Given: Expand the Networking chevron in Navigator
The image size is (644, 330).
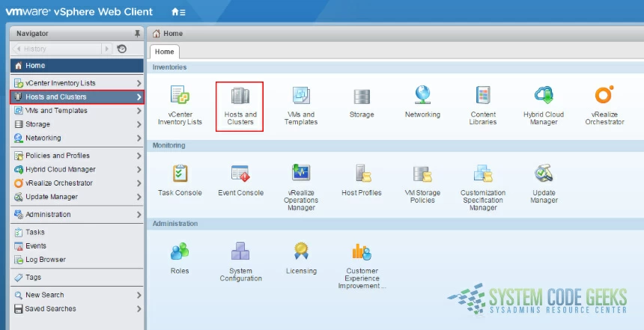Looking at the screenshot, I should click(x=139, y=138).
